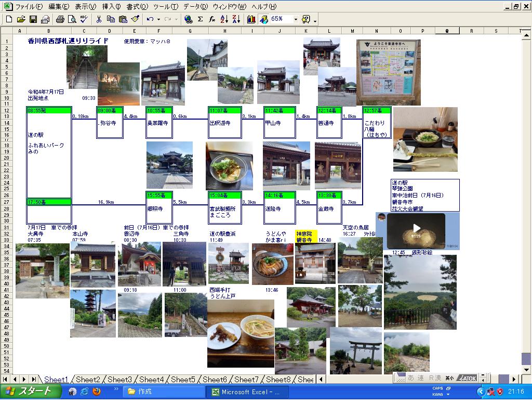Screen dimensions: 532x416
Task: Run the spell check tool
Action: pyautogui.click(x=84, y=19)
